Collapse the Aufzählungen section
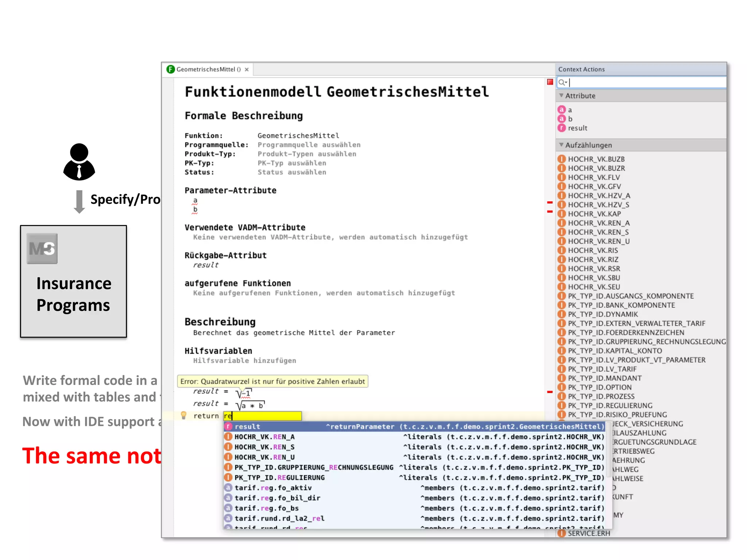 point(561,145)
